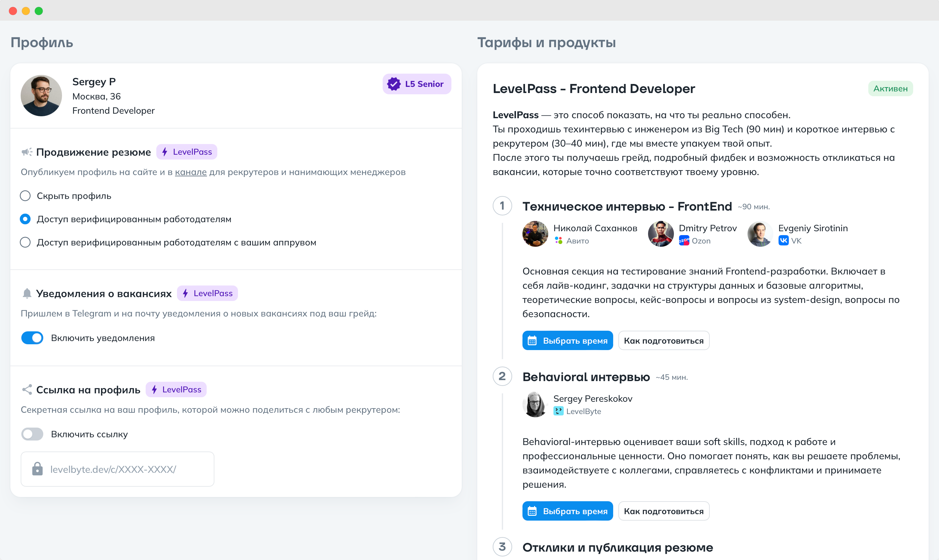Click the Ozon company logo icon
This screenshot has width=939, height=560.
coord(684,240)
